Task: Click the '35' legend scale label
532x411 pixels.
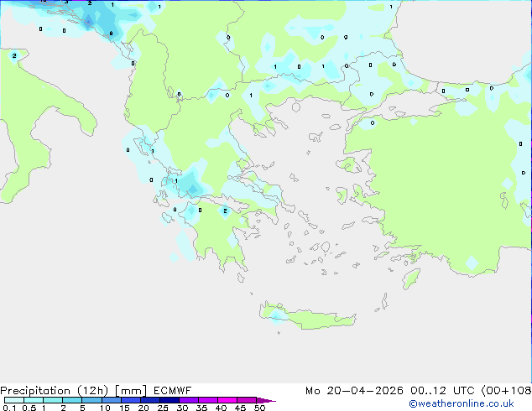Action: tap(201, 408)
